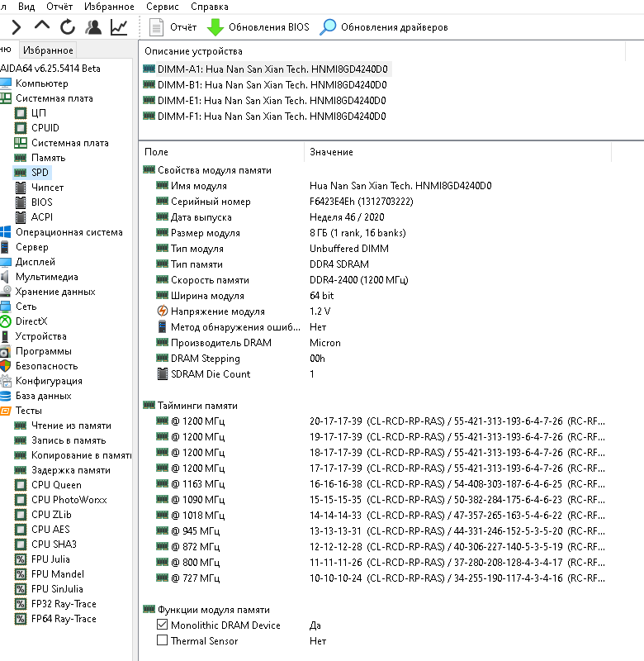Select DIMM-F1 device entry
The width and height of the screenshot is (644, 661).
coord(264,116)
